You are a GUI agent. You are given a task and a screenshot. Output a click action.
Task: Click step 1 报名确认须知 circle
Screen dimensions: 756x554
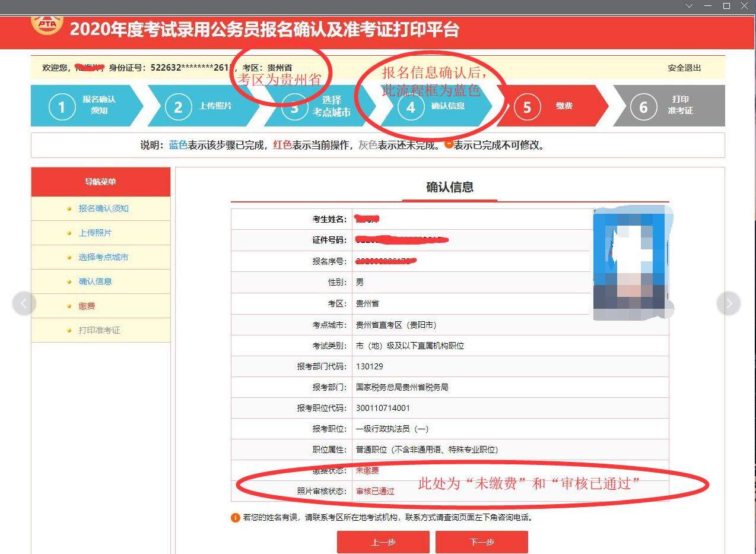(x=62, y=108)
